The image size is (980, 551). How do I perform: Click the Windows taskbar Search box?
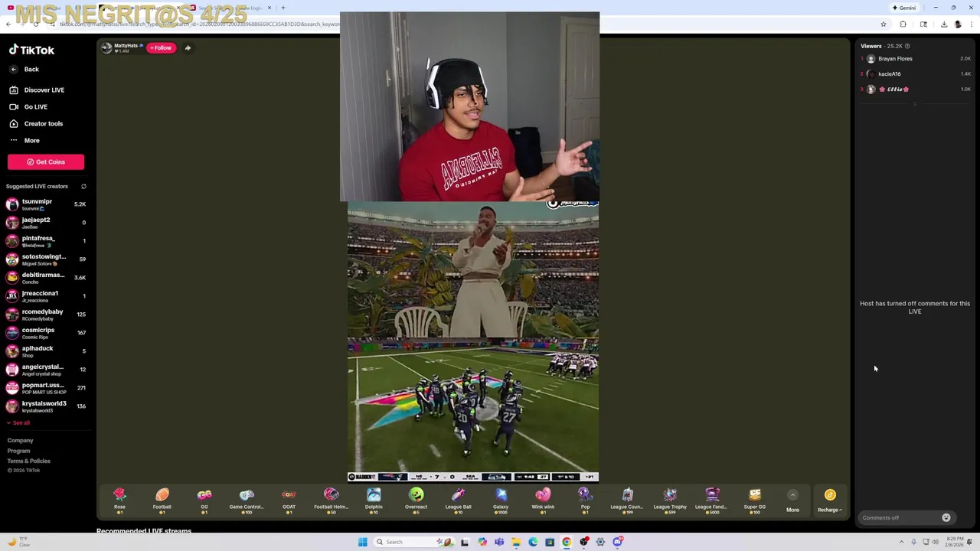(x=413, y=542)
